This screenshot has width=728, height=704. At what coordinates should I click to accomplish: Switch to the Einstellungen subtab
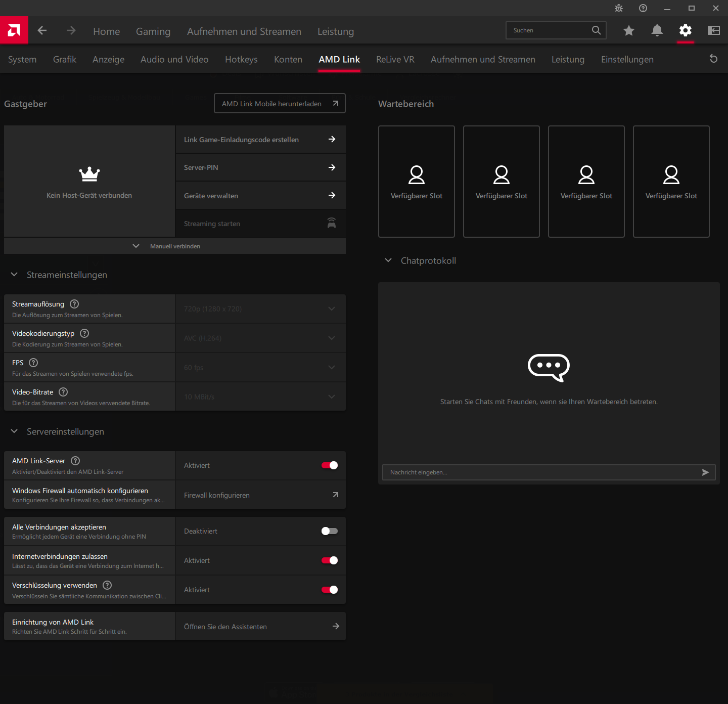[x=627, y=60]
